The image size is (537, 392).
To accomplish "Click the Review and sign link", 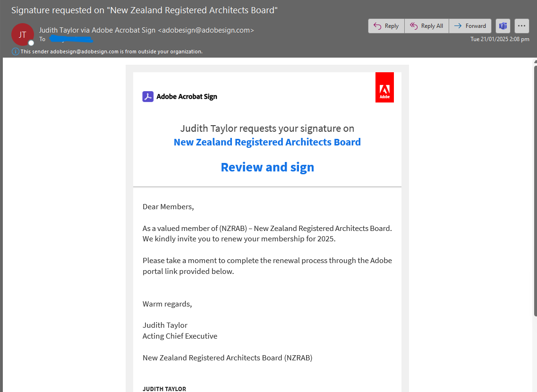I will [x=267, y=167].
